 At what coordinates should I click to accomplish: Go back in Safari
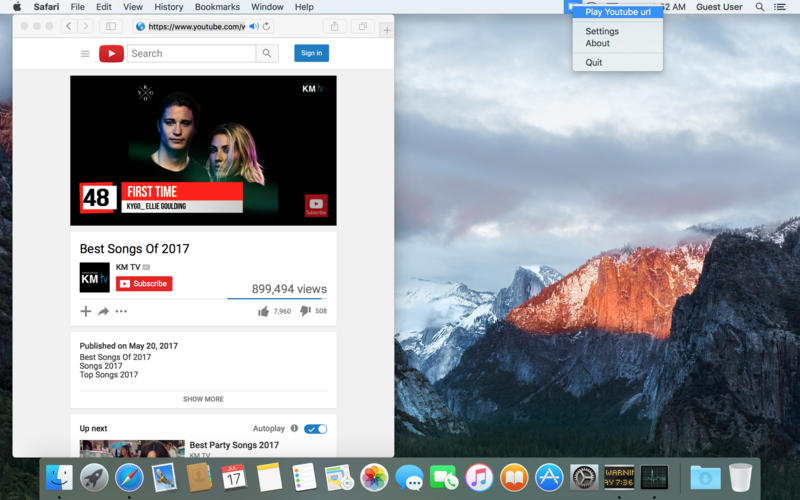click(68, 26)
